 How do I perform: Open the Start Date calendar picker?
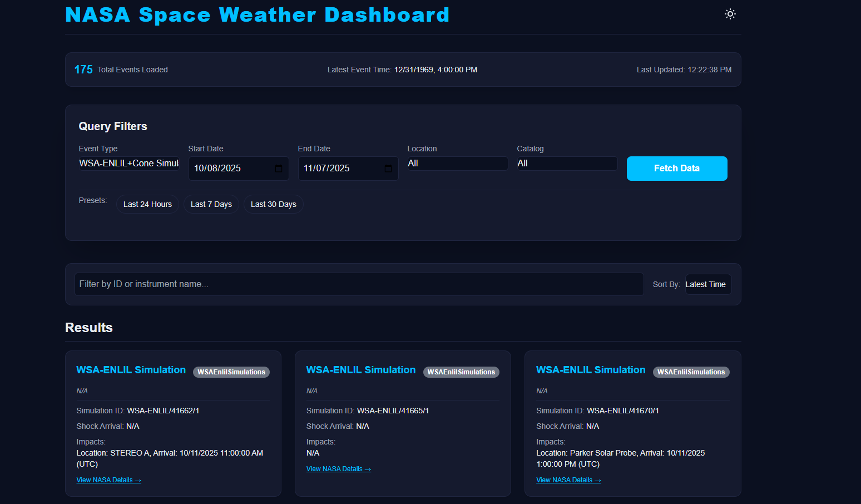(x=279, y=168)
